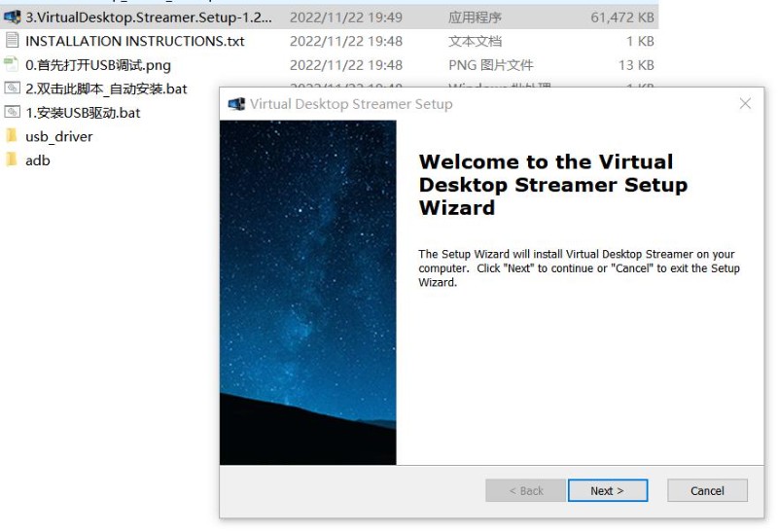
Task: Select the INSTALLATION INSTRUCTIONS.txt file icon
Action: tap(12, 40)
